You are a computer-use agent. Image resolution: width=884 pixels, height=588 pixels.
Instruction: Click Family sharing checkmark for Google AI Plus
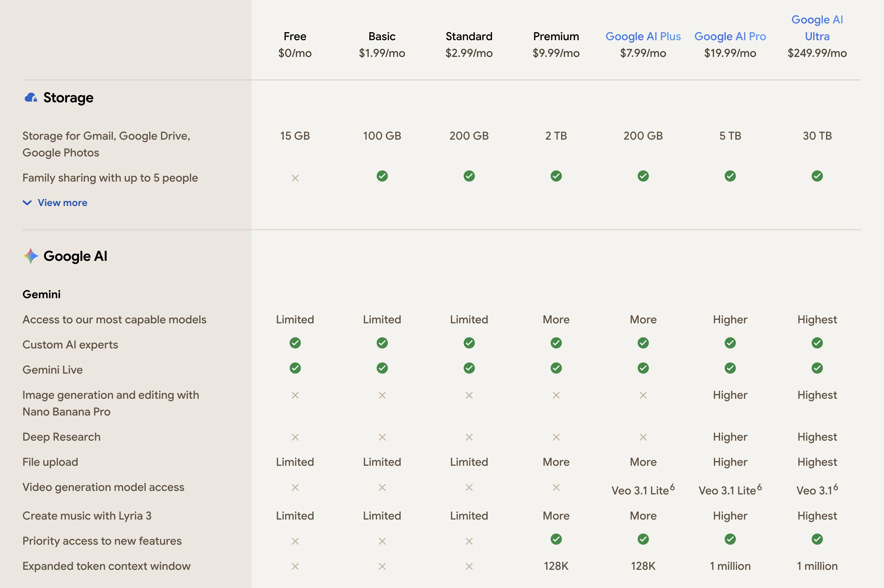point(643,176)
